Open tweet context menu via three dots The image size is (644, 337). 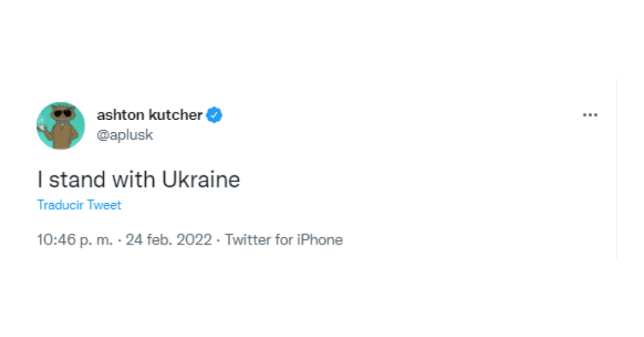tap(590, 115)
